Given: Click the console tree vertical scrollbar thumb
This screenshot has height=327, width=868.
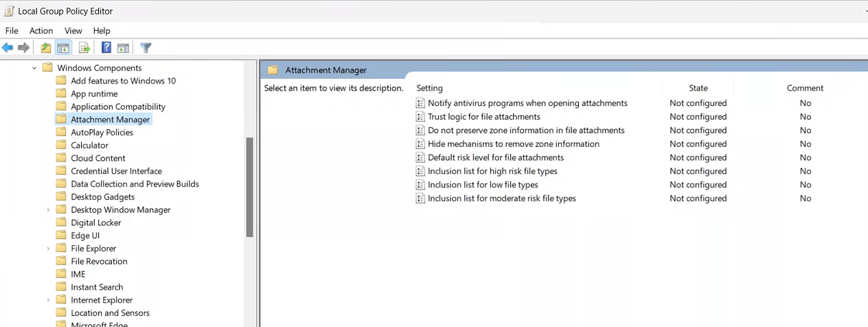Looking at the screenshot, I should click(x=250, y=187).
